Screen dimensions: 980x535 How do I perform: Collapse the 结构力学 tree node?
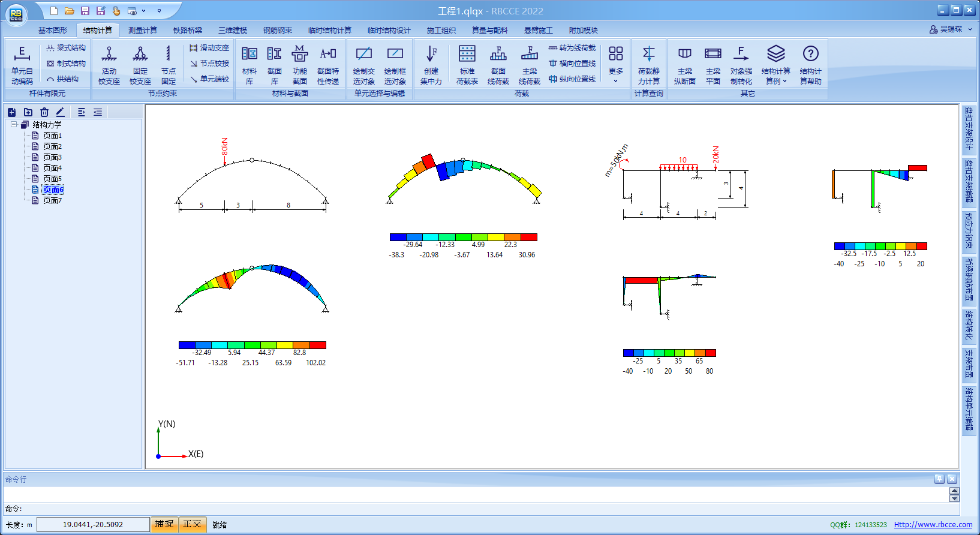pyautogui.click(x=14, y=125)
